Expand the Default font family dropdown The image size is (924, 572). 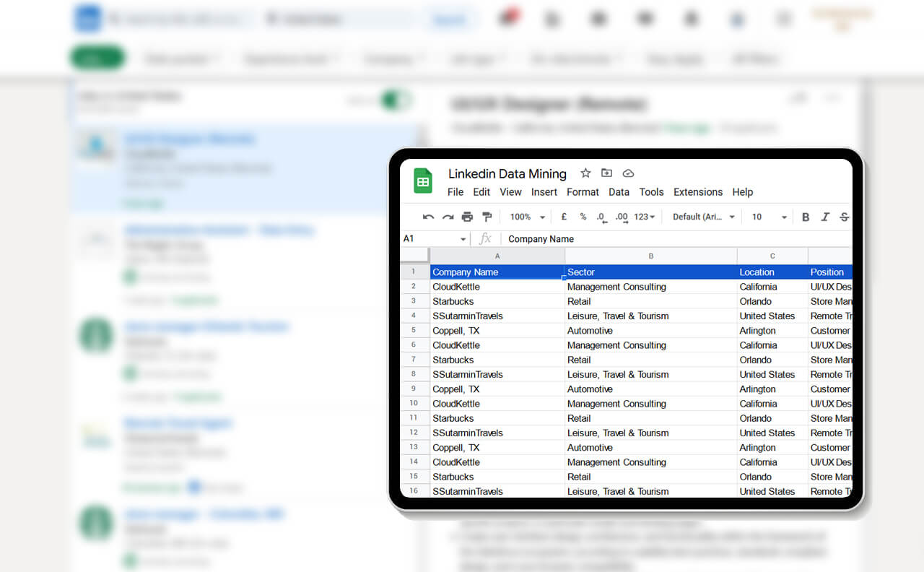[x=704, y=217]
